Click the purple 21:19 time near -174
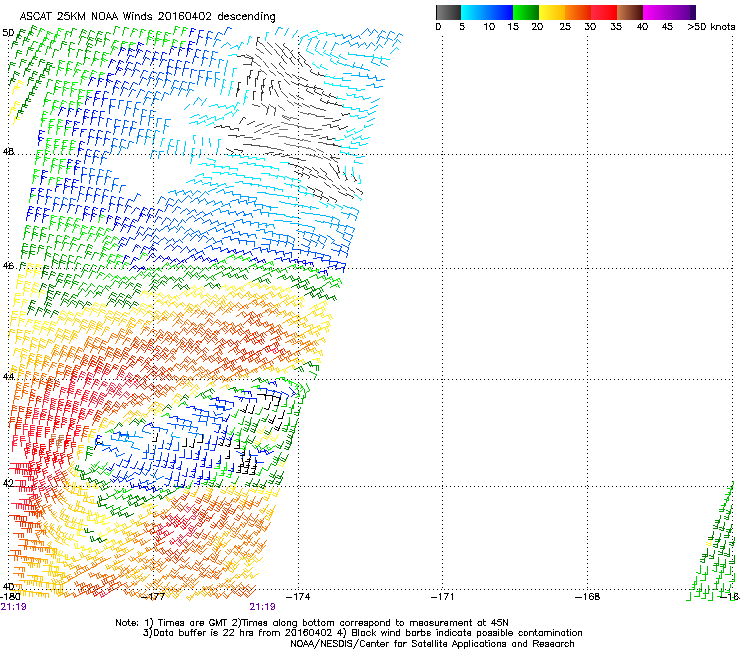This screenshot has height=650, width=740. [262, 607]
